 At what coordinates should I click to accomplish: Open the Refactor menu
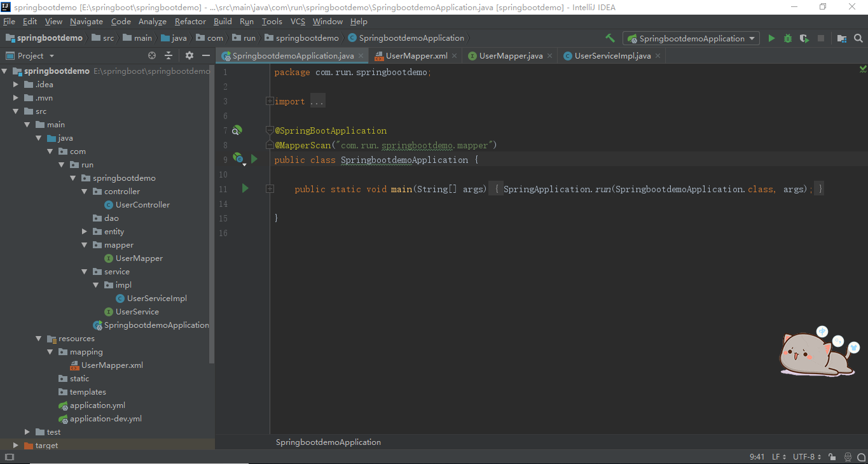click(190, 21)
